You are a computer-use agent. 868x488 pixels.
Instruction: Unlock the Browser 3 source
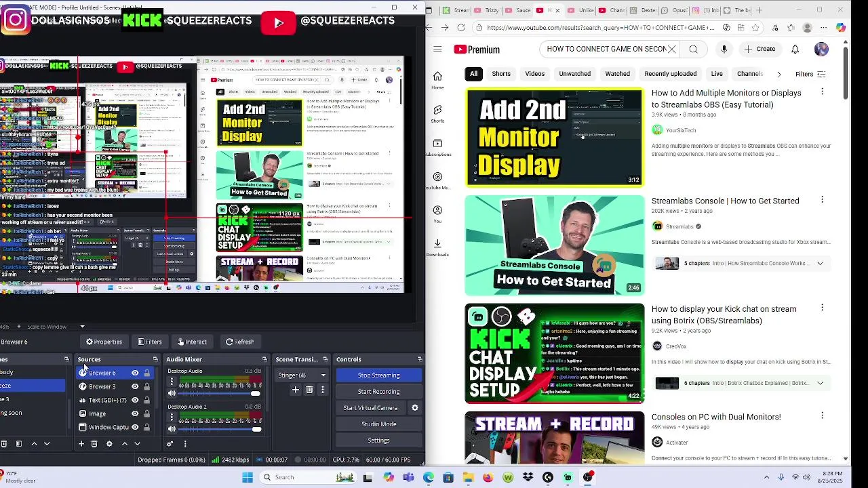pyautogui.click(x=146, y=386)
